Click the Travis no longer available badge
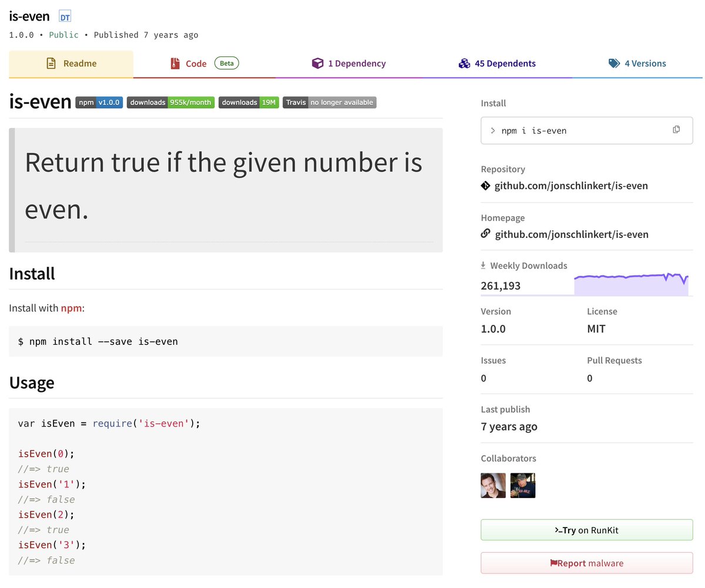705x588 pixels. (330, 102)
